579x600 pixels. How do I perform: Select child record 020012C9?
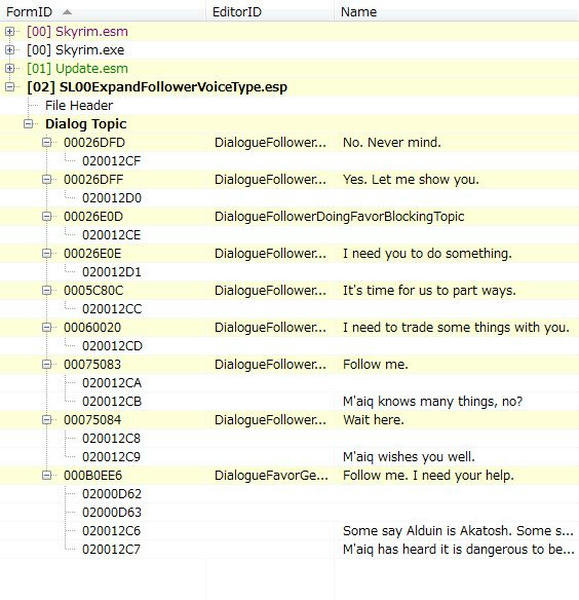[111, 457]
